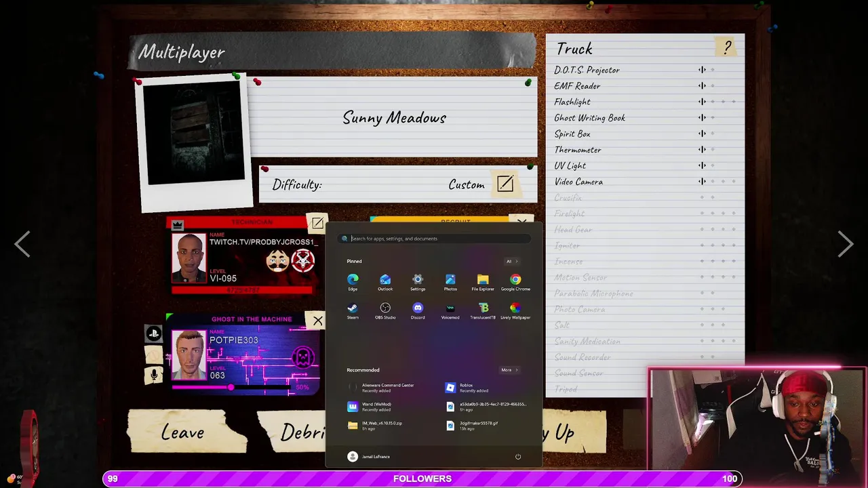Click the D.O.T.S. Projector item name
The image size is (868, 488).
587,70
